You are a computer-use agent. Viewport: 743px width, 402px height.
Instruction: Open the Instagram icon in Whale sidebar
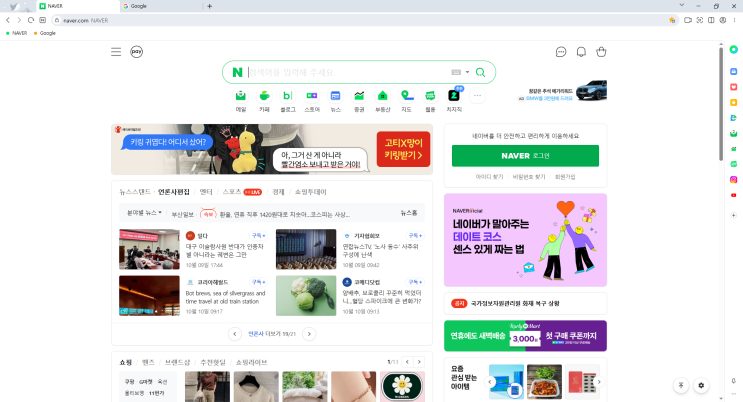(734, 180)
